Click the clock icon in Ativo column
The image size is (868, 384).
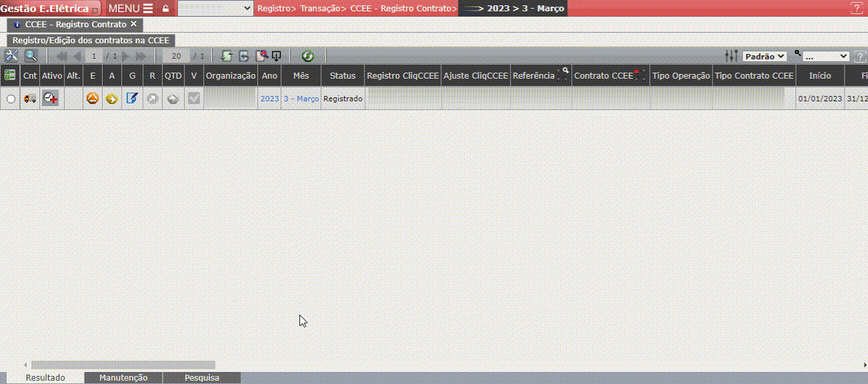[x=50, y=99]
